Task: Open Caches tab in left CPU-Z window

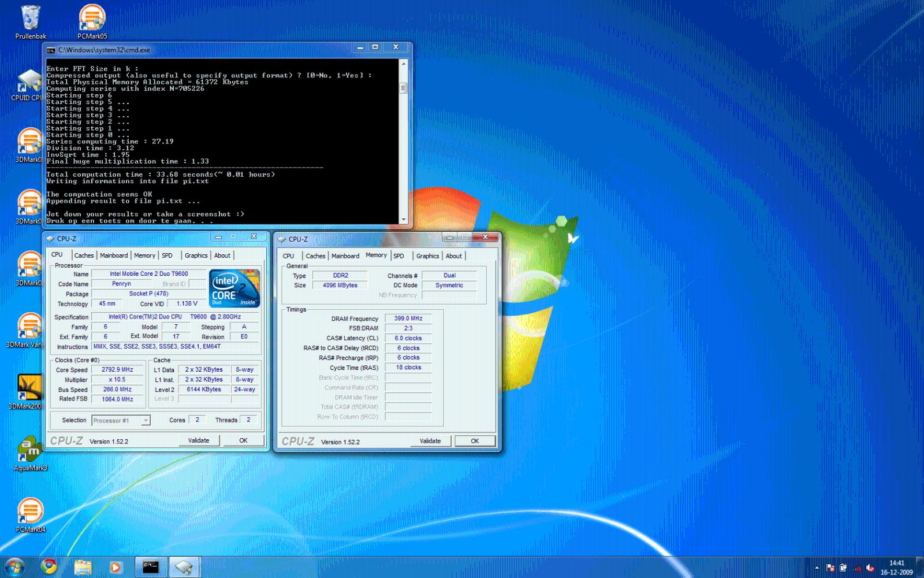Action: point(84,255)
